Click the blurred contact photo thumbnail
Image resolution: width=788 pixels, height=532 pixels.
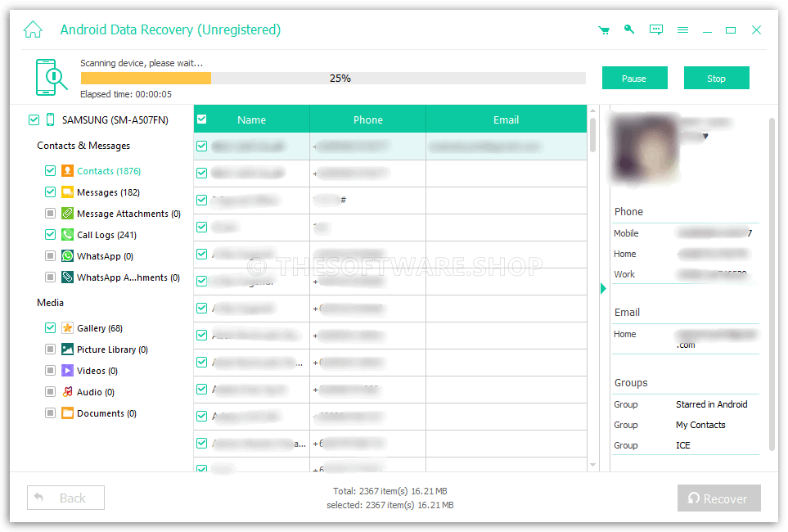(x=645, y=147)
